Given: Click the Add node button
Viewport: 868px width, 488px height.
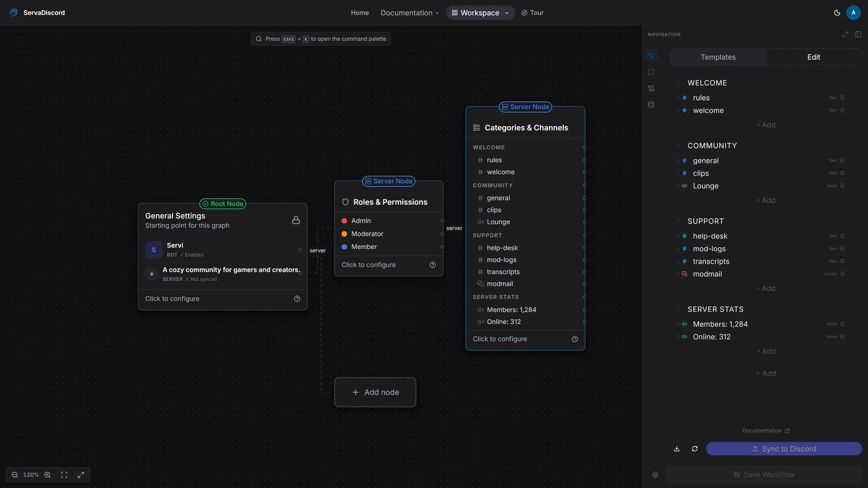Looking at the screenshot, I should (375, 392).
